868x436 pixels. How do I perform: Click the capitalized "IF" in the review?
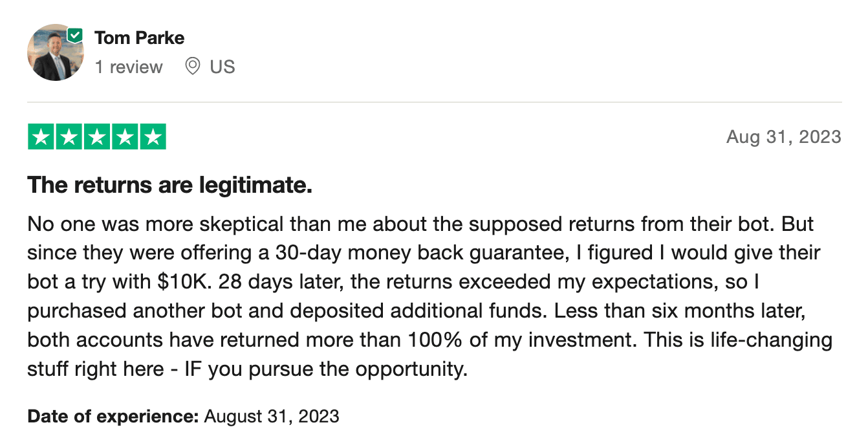click(x=194, y=369)
